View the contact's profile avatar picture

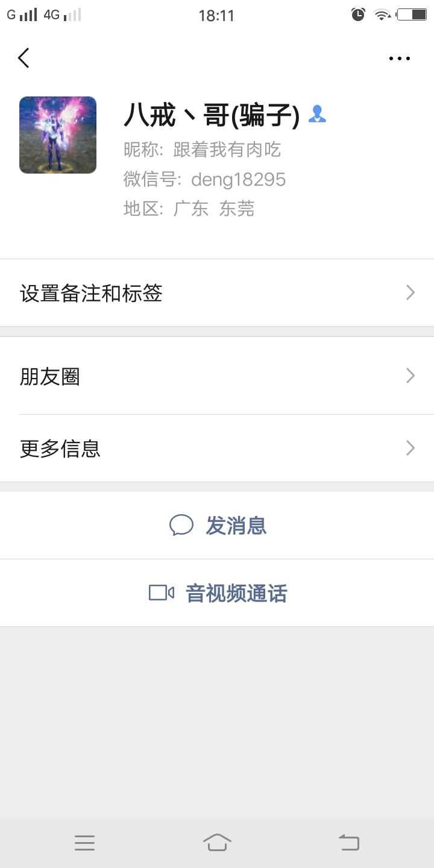pyautogui.click(x=58, y=135)
